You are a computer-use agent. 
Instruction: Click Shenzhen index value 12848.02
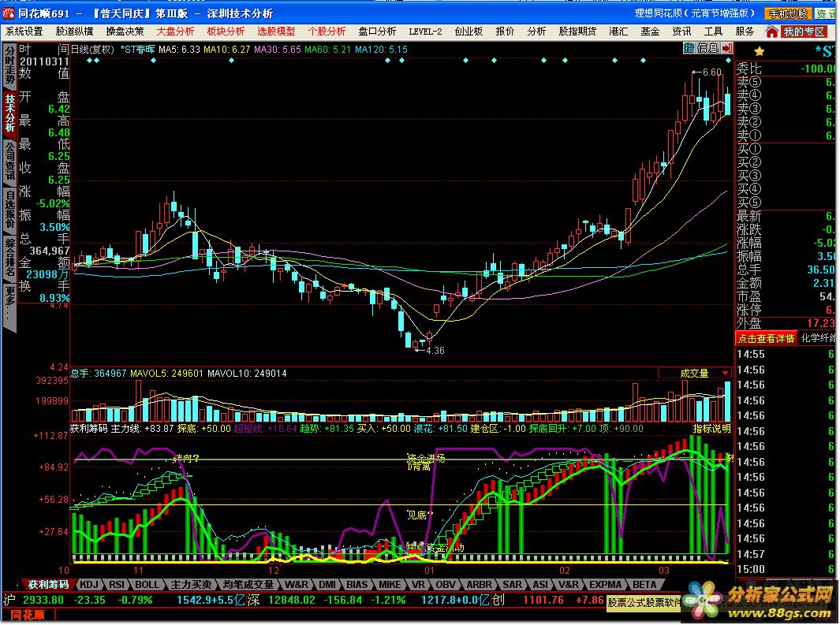(x=293, y=600)
